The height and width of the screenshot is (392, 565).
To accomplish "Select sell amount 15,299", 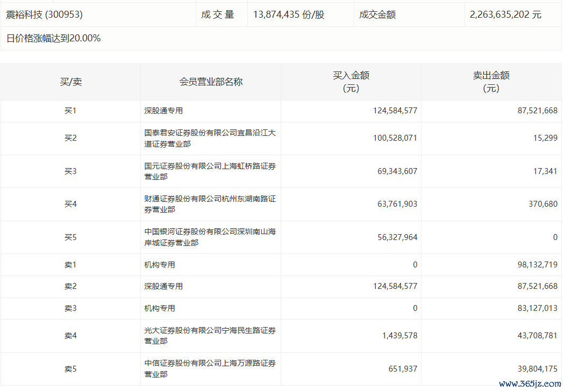I will [545, 138].
